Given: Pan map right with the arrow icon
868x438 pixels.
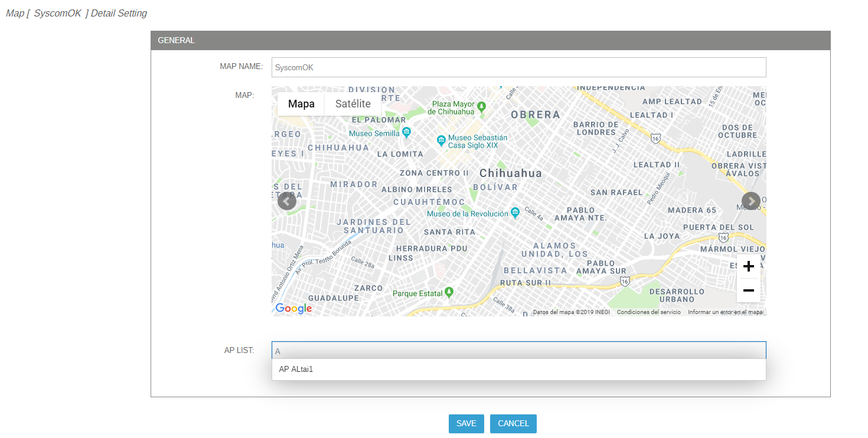Looking at the screenshot, I should point(751,201).
